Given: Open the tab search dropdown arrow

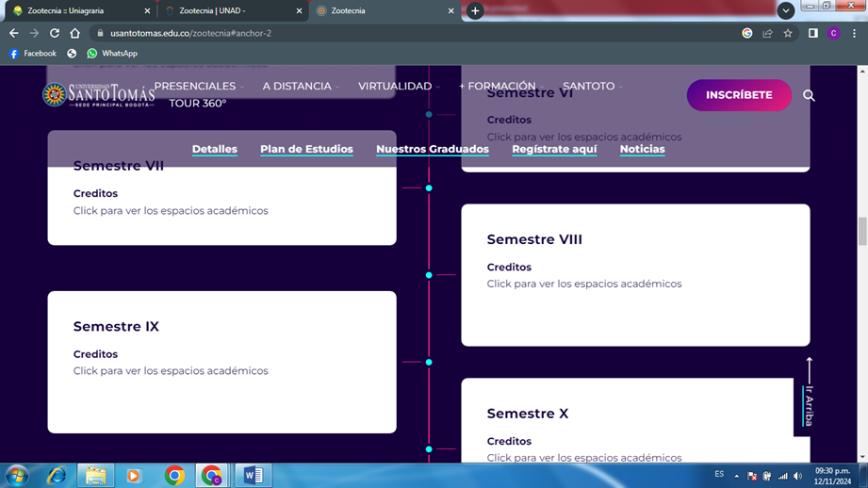Looking at the screenshot, I should (x=786, y=10).
